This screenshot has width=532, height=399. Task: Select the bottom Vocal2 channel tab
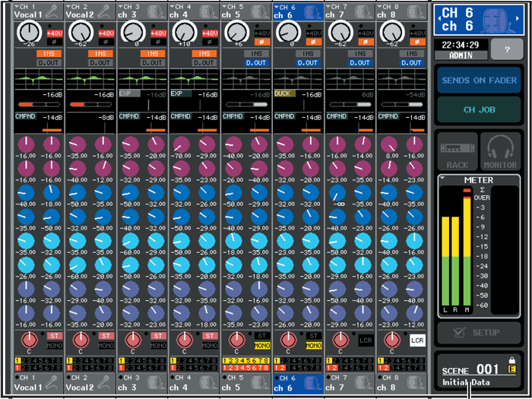pyautogui.click(x=90, y=383)
